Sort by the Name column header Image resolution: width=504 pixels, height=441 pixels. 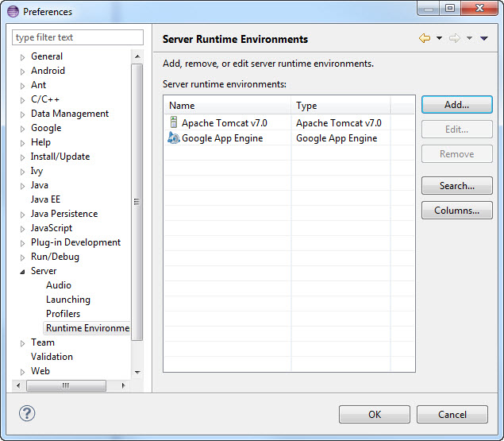pyautogui.click(x=227, y=106)
